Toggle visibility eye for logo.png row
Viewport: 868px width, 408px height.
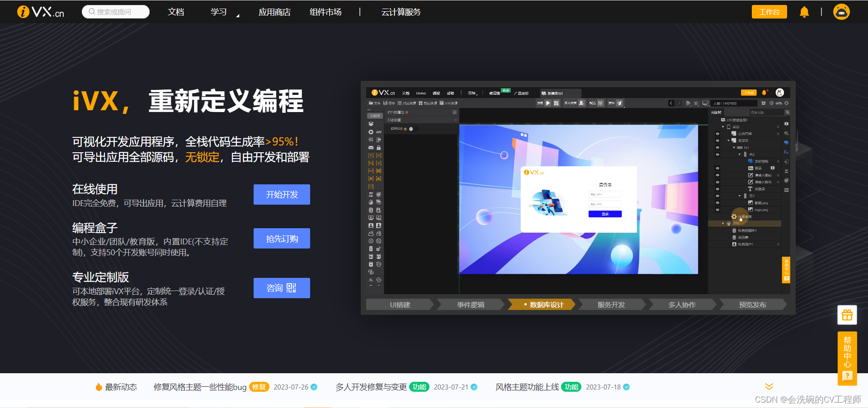click(x=717, y=210)
